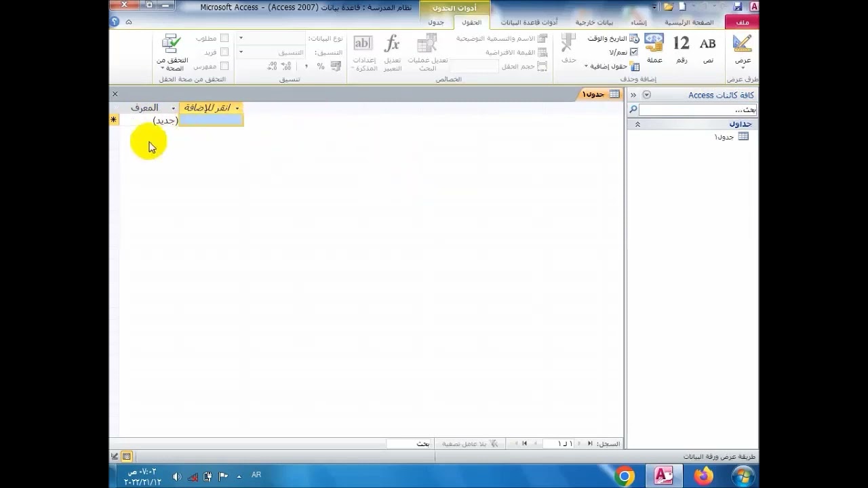Check the Unique (فريد) checkbox
The width and height of the screenshot is (868, 488).
(x=224, y=52)
